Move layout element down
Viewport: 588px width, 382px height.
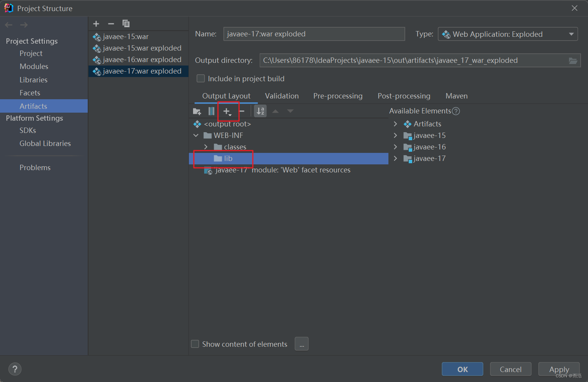[x=290, y=111]
